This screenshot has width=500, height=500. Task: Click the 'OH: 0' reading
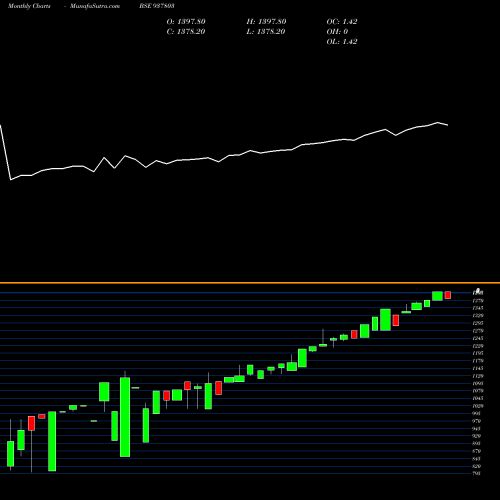point(337,32)
